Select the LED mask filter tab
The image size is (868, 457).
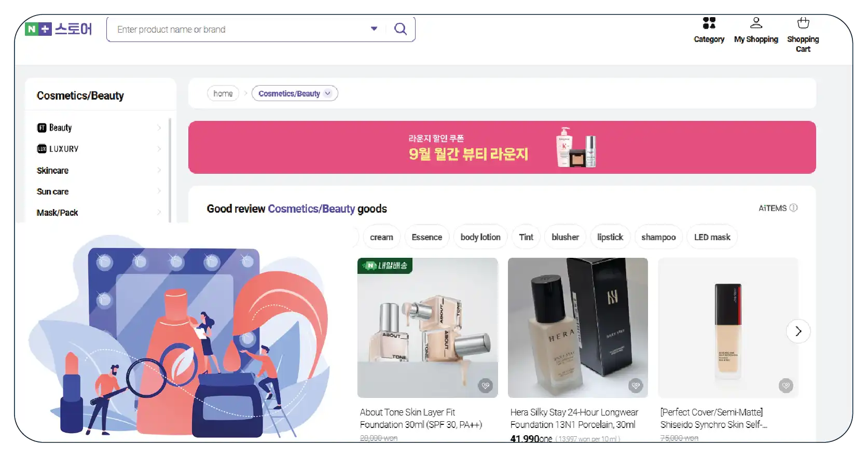(712, 237)
